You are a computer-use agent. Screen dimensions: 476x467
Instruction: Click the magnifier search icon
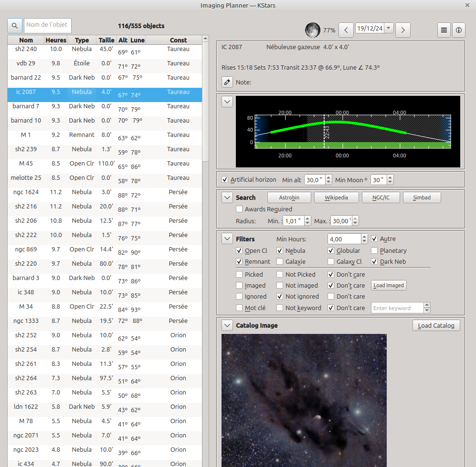click(x=15, y=25)
